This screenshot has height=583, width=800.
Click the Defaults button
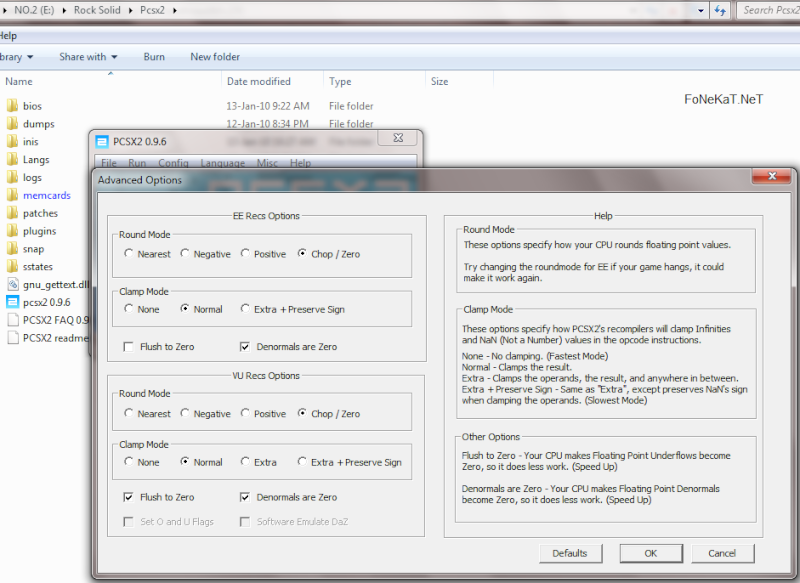[x=570, y=553]
